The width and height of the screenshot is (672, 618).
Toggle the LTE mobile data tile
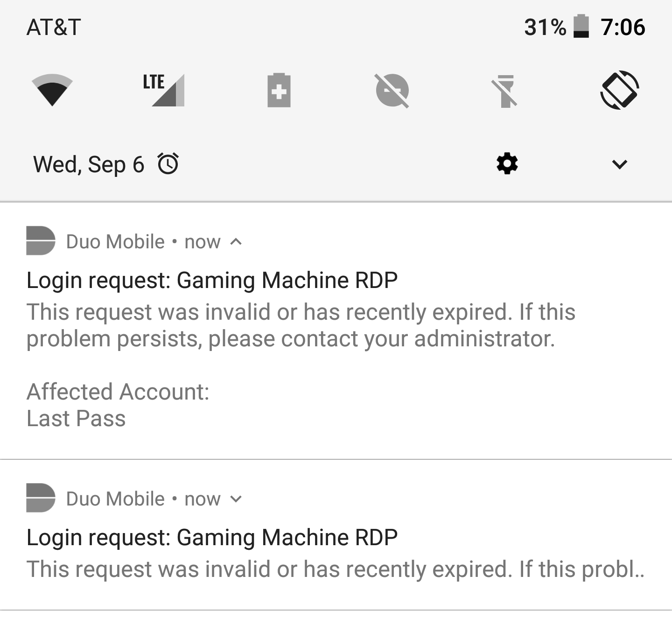coord(164,90)
